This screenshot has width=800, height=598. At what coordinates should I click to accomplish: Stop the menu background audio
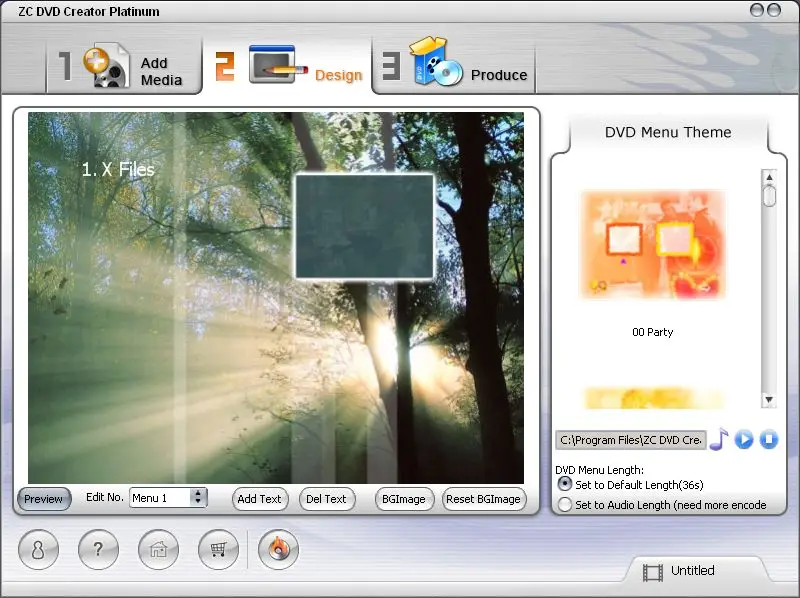tap(769, 439)
